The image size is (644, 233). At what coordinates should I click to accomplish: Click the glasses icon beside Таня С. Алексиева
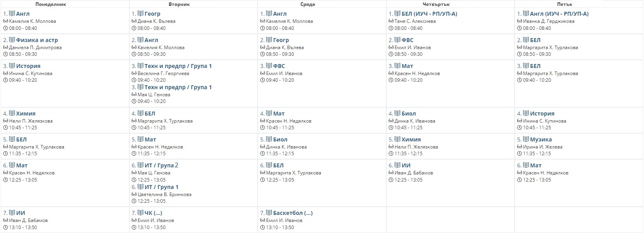[391, 21]
